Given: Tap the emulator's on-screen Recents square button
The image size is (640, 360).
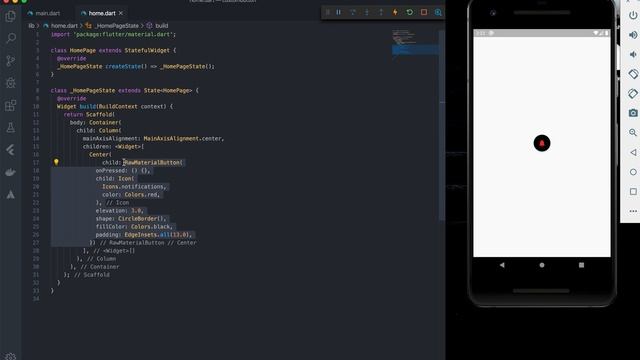Looking at the screenshot, I should click(581, 265).
